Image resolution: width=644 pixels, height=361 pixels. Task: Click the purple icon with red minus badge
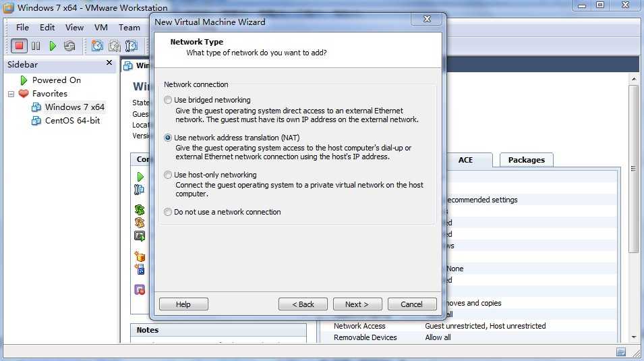coord(140,290)
